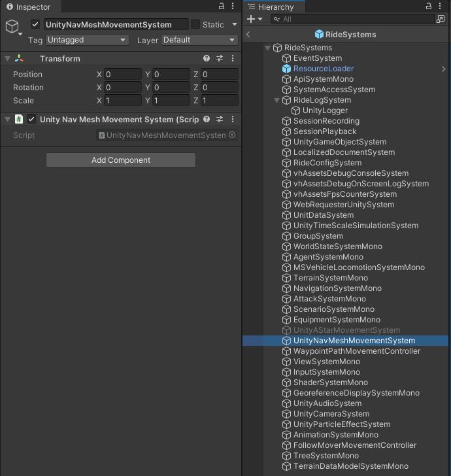This screenshot has width=451, height=476.
Task: Open the script component presets selector
Action: point(220,119)
